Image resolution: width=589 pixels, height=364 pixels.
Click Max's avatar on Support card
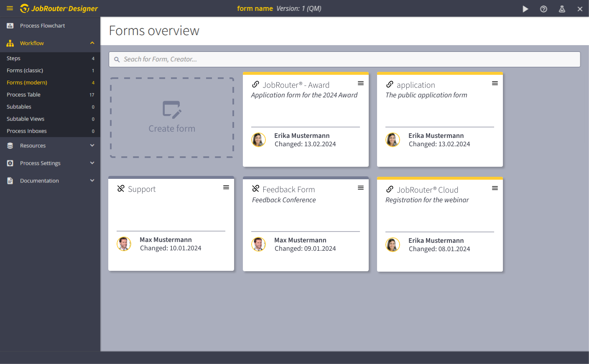[x=124, y=244]
